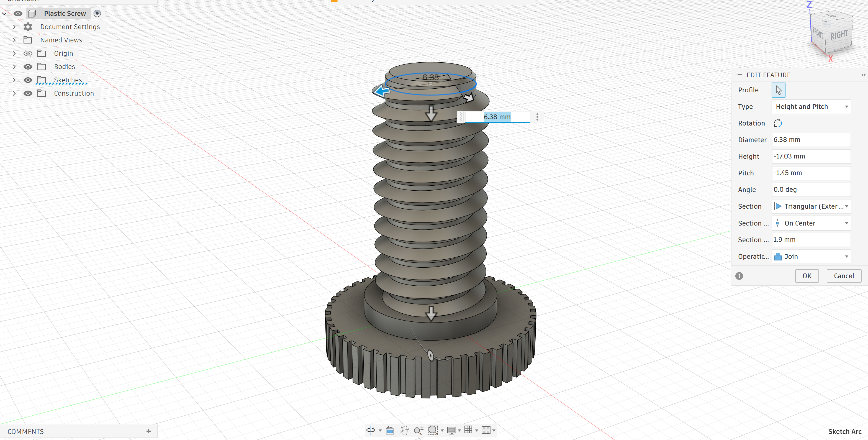
Task: Cancel the Edit Feature dialog
Action: point(844,276)
